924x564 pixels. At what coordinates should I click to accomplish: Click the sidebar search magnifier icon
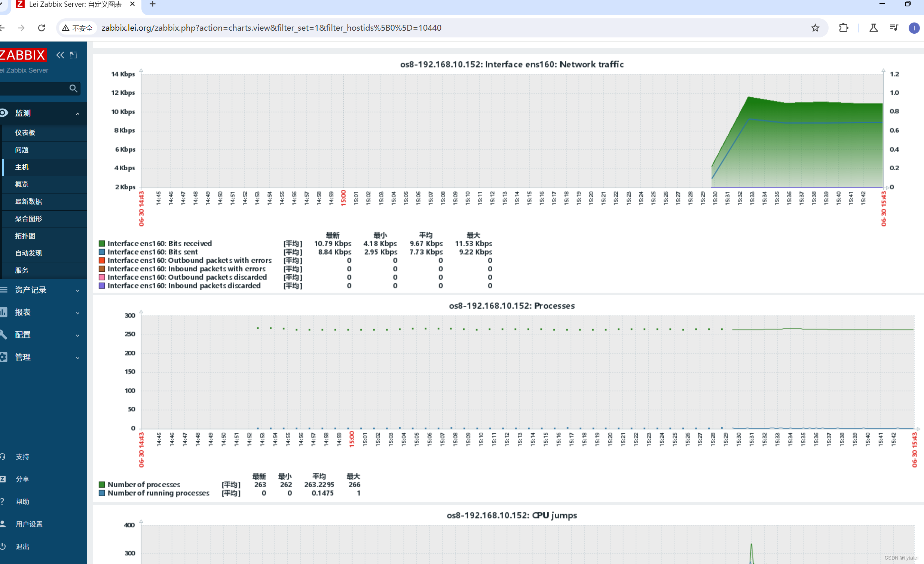pyautogui.click(x=73, y=89)
